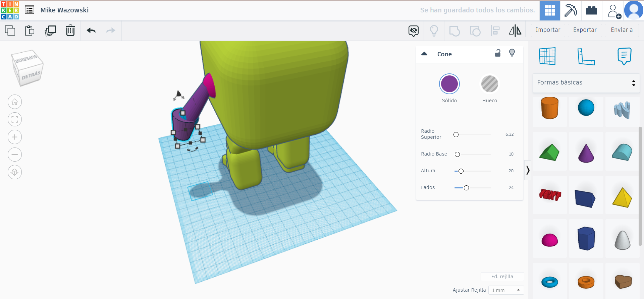Viewport: 644px width, 299px height.
Task: Edit Altura value 20
Action: (x=511, y=171)
